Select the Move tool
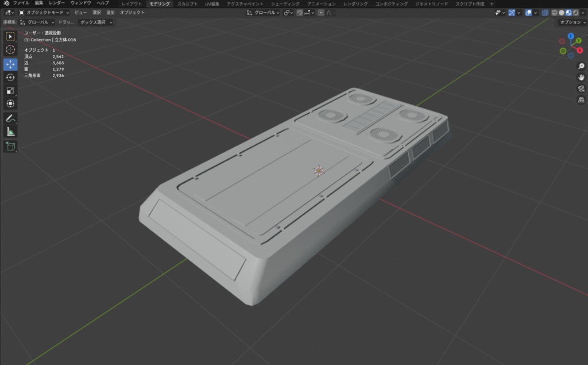588x365 pixels. (10, 64)
